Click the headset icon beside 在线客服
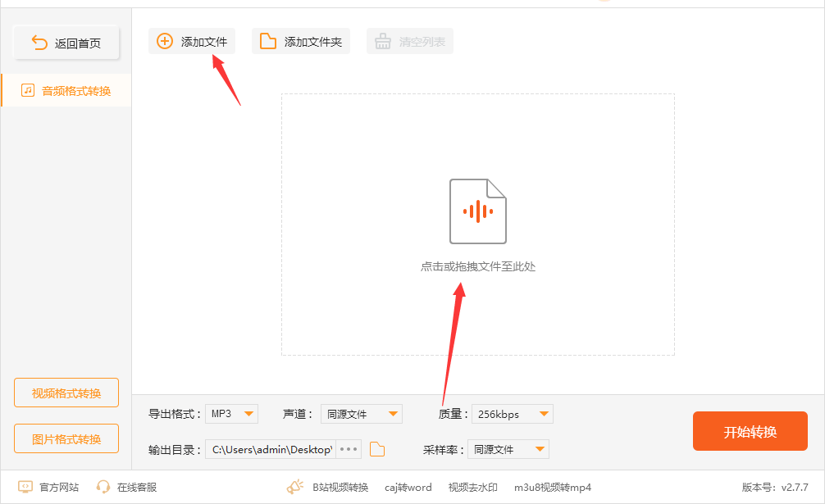 coord(103,487)
